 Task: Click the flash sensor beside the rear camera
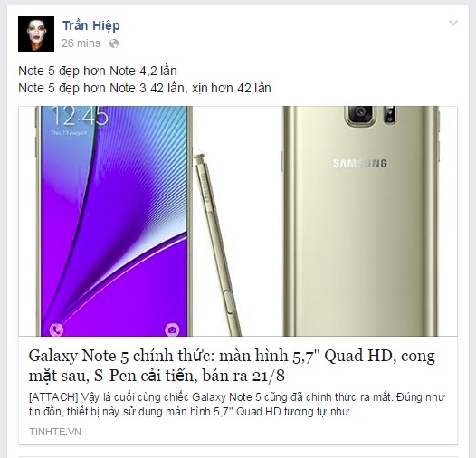click(389, 114)
